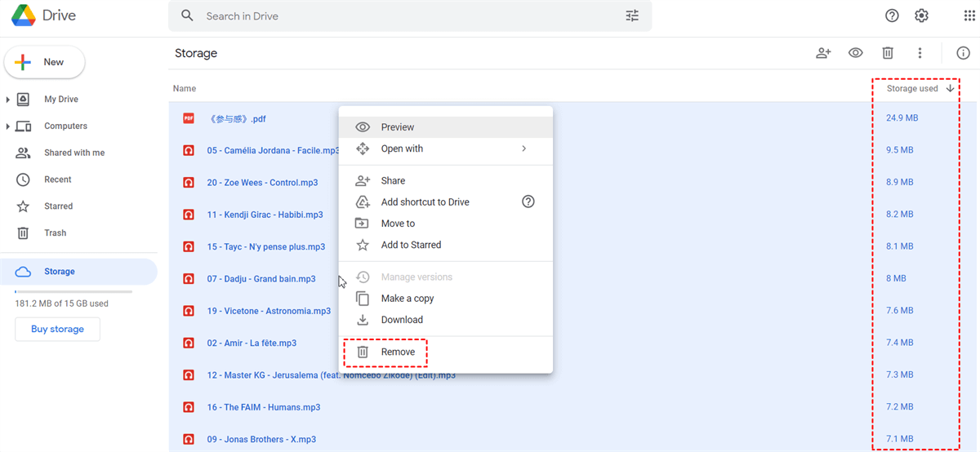Click audio icon of 09 - Jonas Brothers file
The height and width of the screenshot is (452, 980).
[x=189, y=439]
